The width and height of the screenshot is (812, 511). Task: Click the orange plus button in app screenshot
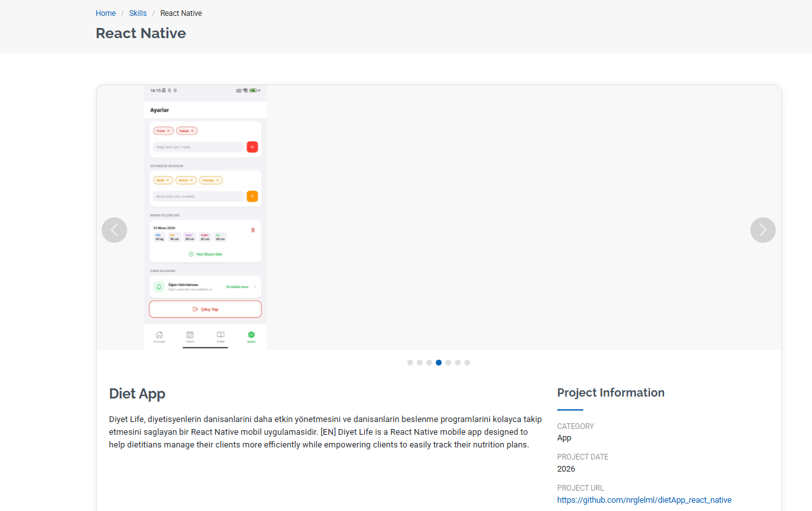tap(252, 196)
